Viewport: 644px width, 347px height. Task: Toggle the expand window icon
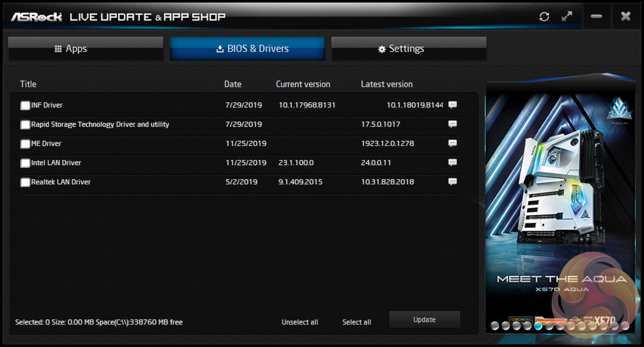(567, 16)
